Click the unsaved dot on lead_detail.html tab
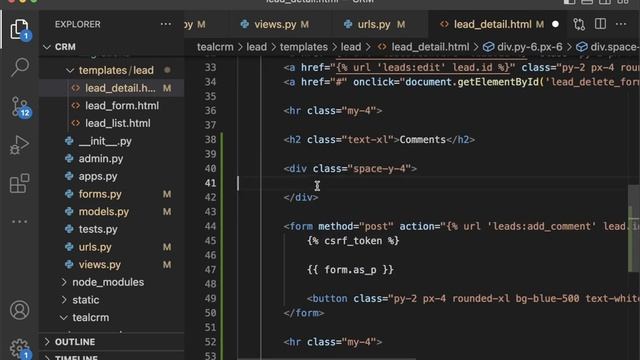This screenshot has height=360, width=640. tap(555, 24)
